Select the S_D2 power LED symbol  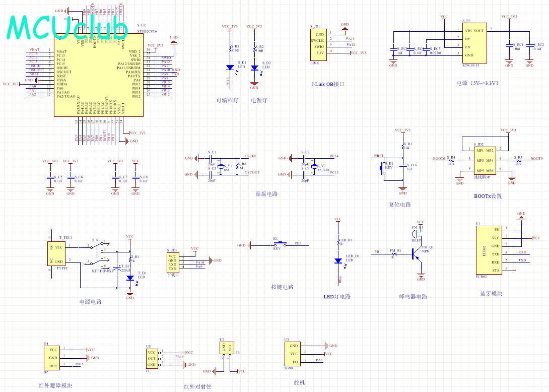tap(254, 68)
